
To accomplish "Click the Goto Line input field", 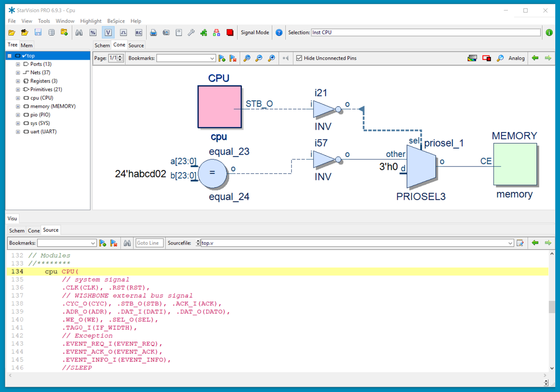I will coord(149,243).
